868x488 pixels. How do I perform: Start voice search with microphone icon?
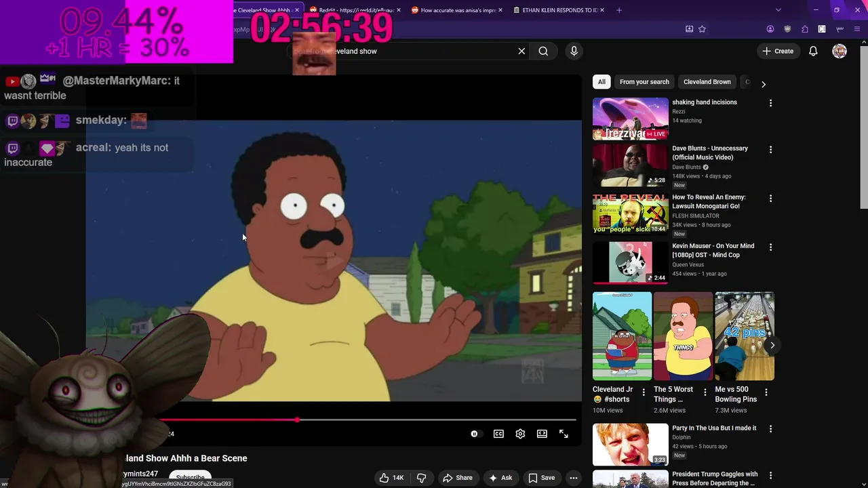pos(574,51)
